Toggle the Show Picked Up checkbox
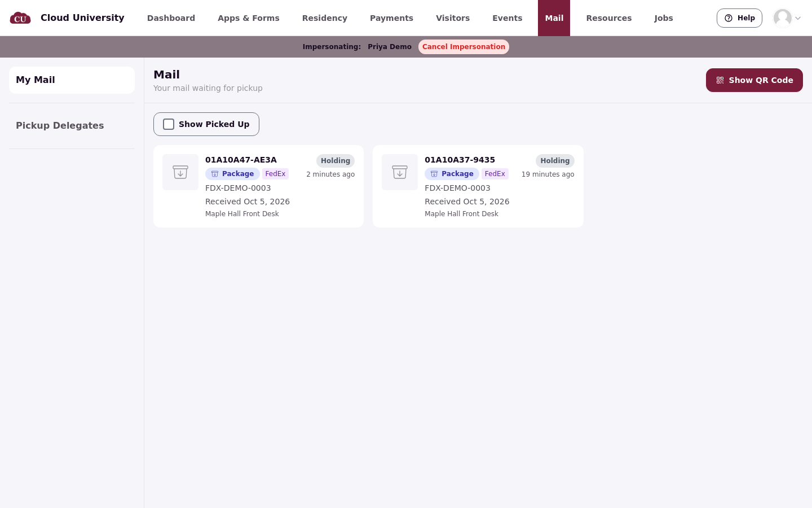 click(x=169, y=124)
